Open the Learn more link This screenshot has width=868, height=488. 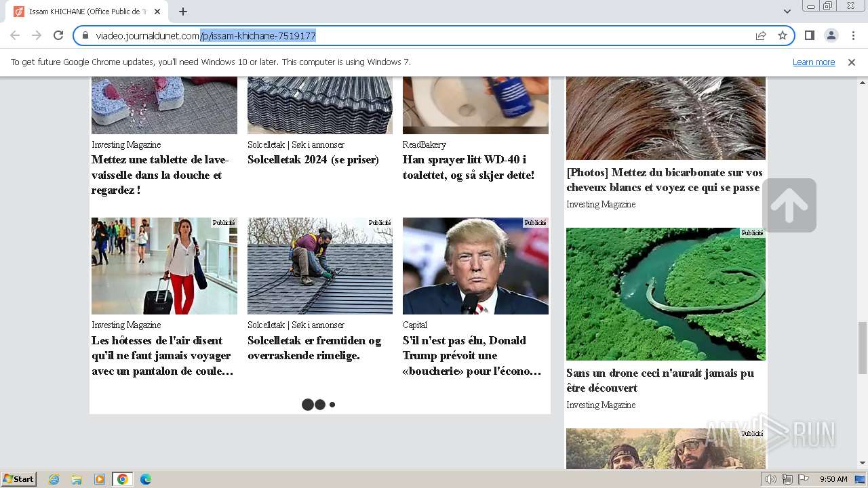pyautogui.click(x=814, y=62)
